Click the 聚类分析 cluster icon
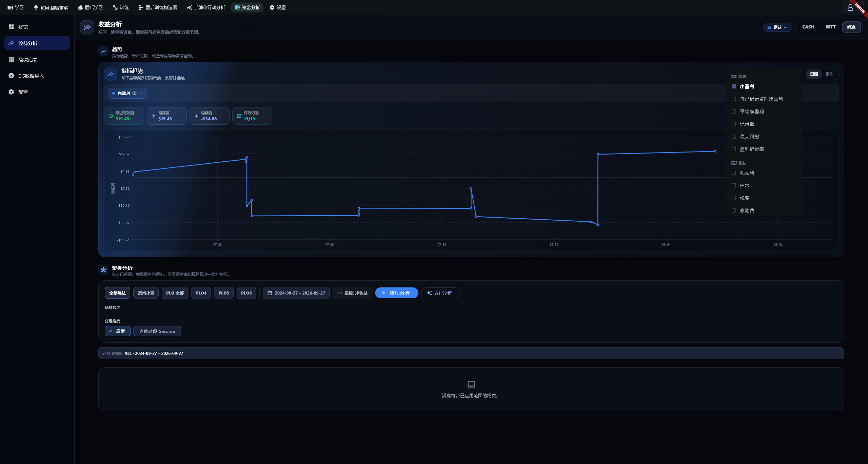The image size is (868, 464). click(x=103, y=270)
